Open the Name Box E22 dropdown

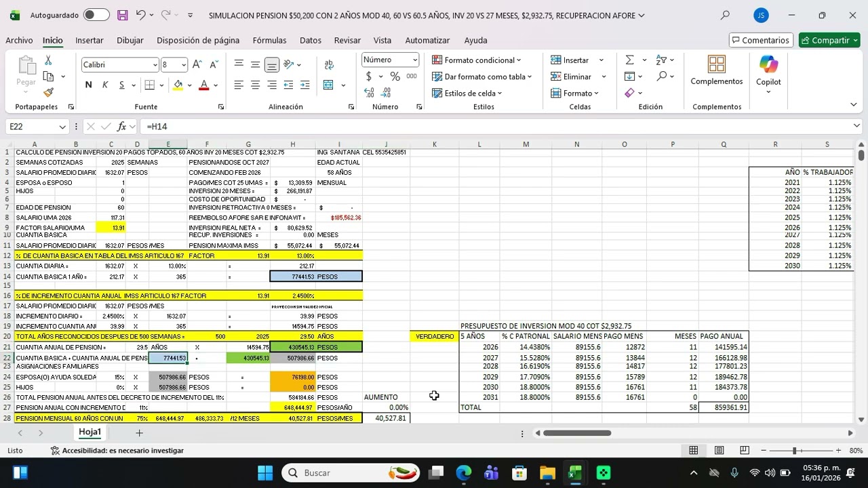tap(62, 126)
